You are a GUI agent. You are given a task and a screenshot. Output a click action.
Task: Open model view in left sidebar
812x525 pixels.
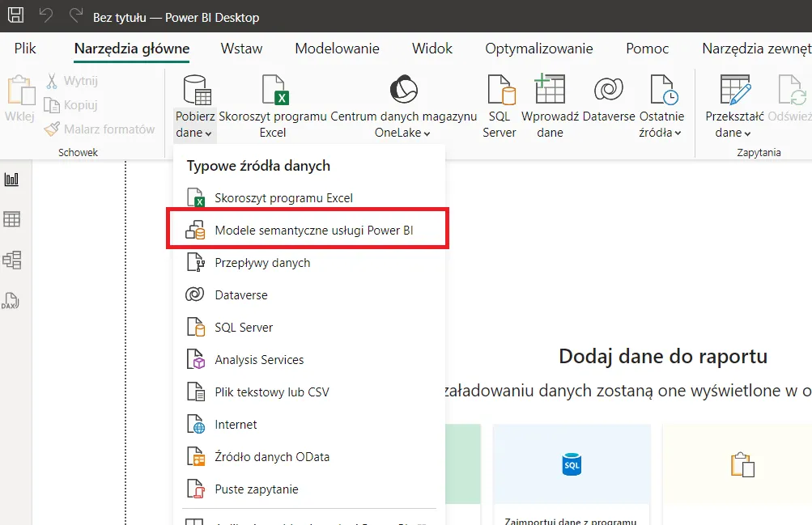click(x=12, y=260)
